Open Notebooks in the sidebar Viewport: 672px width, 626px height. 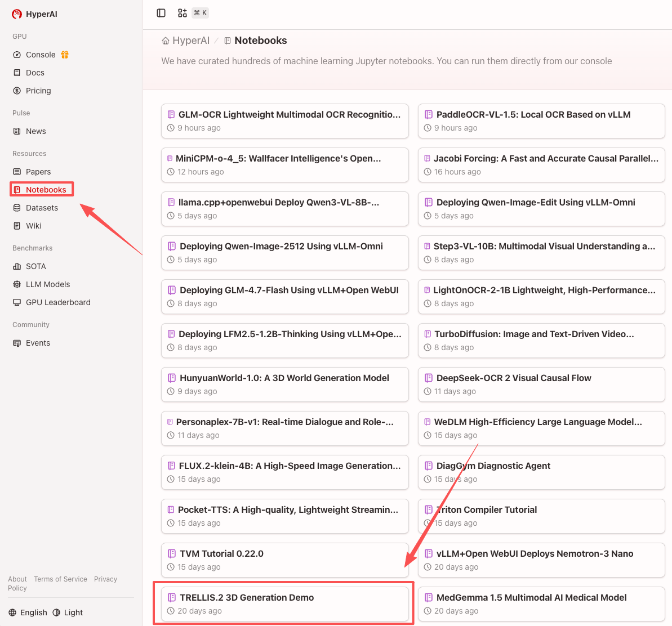coord(46,190)
